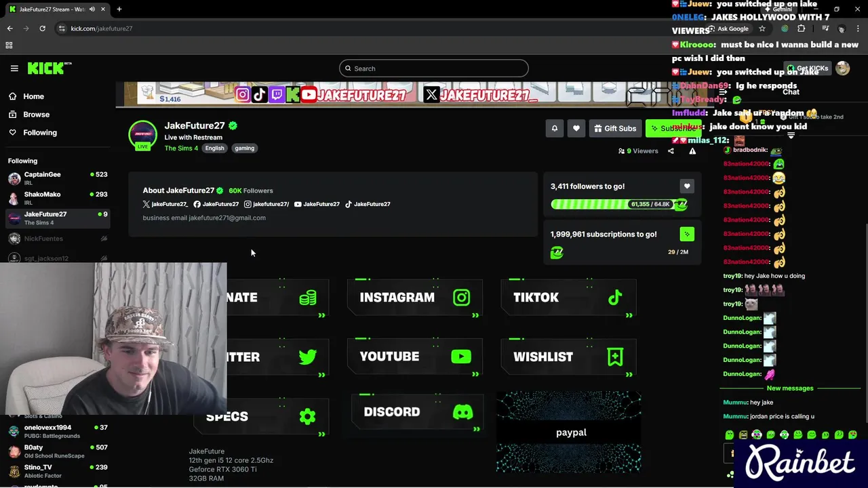Image resolution: width=868 pixels, height=488 pixels.
Task: Focus the Kick Search field
Action: tap(434, 68)
